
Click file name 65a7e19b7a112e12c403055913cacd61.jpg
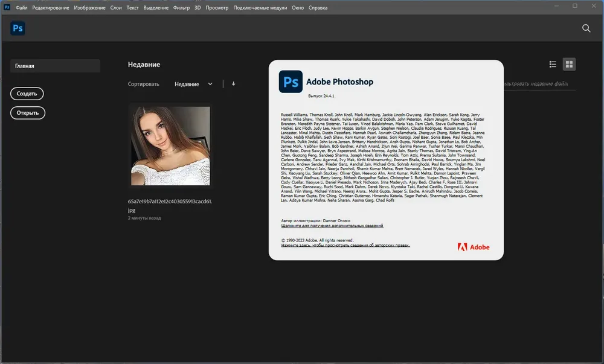170,205
